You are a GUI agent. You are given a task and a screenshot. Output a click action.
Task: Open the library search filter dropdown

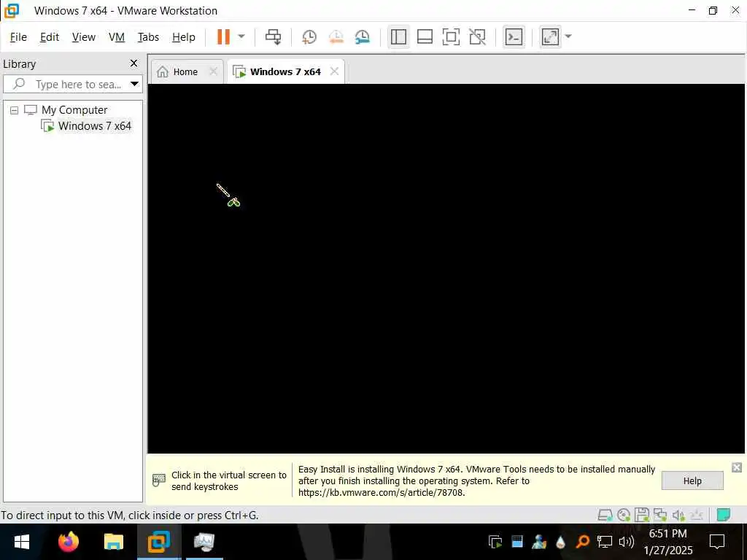coord(135,85)
